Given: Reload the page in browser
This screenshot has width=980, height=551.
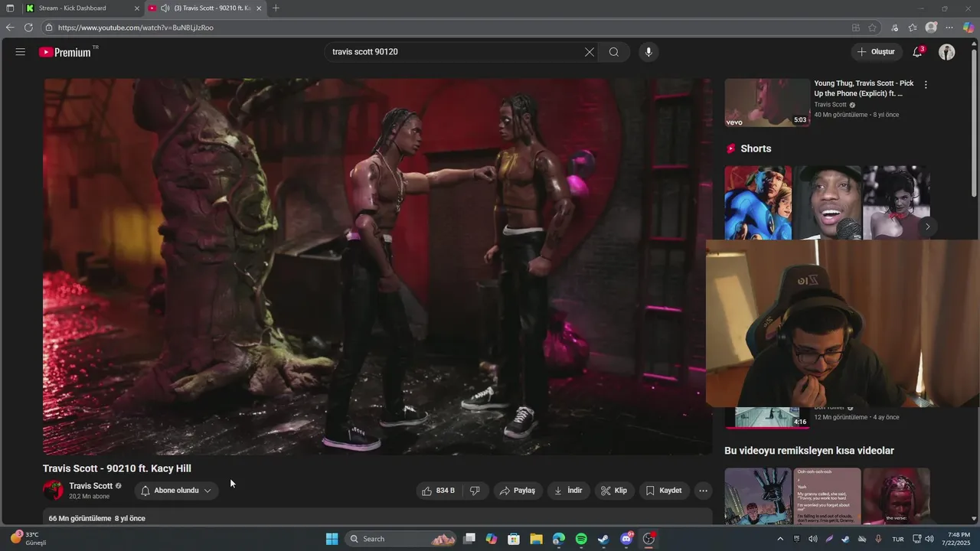Looking at the screenshot, I should (x=28, y=28).
